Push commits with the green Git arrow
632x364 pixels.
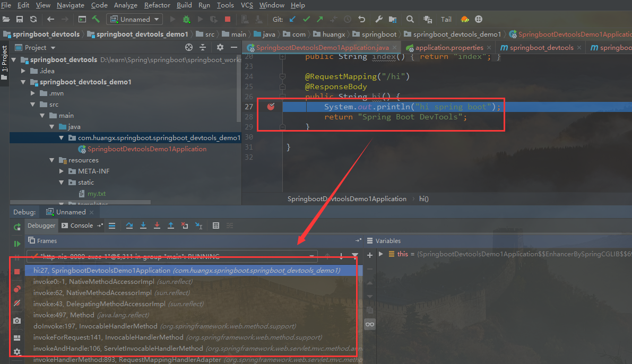[x=320, y=19]
